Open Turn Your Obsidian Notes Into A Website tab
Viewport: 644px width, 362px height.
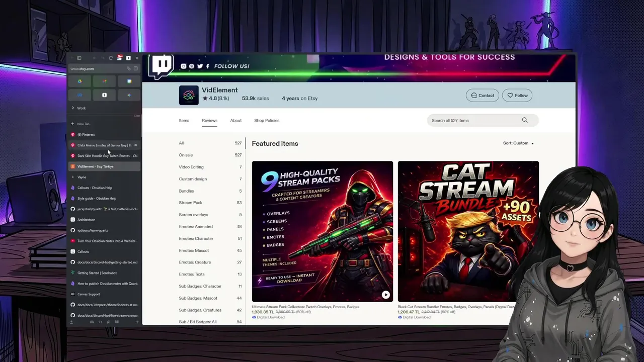pos(104,241)
